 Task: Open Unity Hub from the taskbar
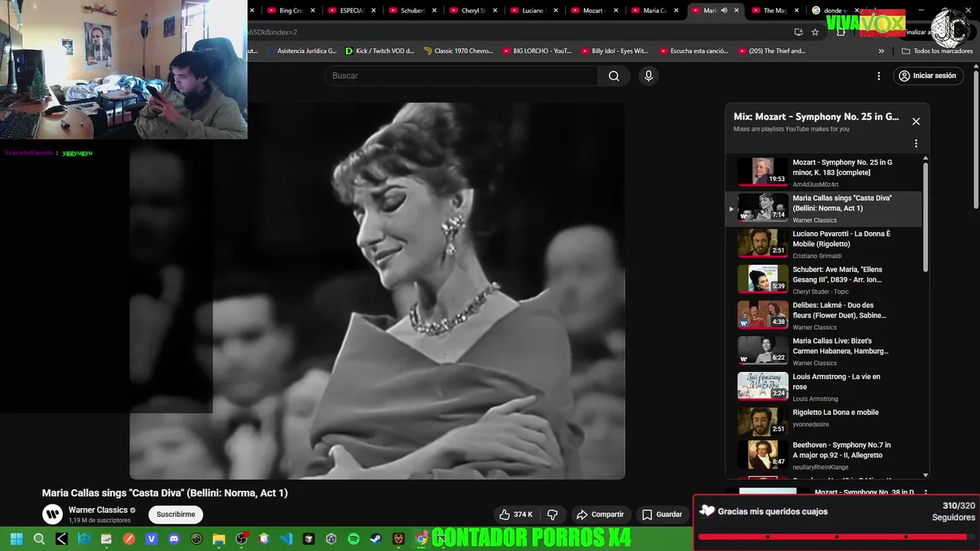[x=332, y=539]
